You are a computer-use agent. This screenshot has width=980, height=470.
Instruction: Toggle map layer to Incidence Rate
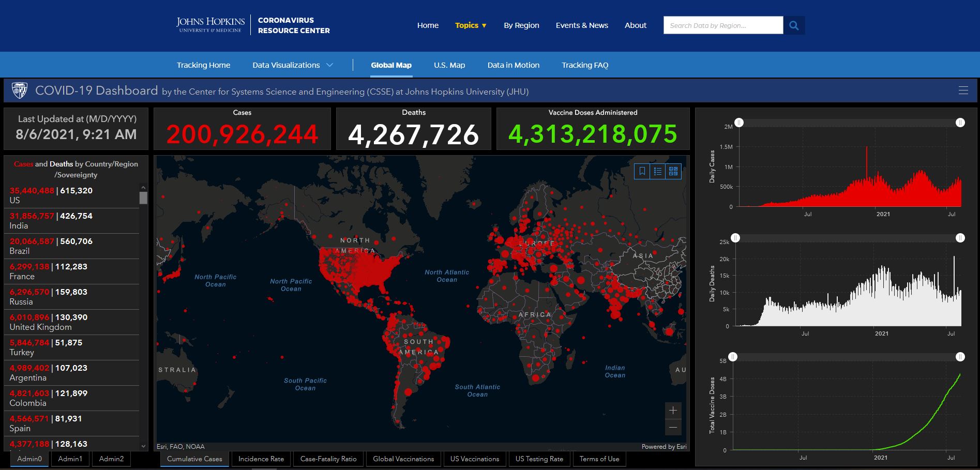pos(261,459)
